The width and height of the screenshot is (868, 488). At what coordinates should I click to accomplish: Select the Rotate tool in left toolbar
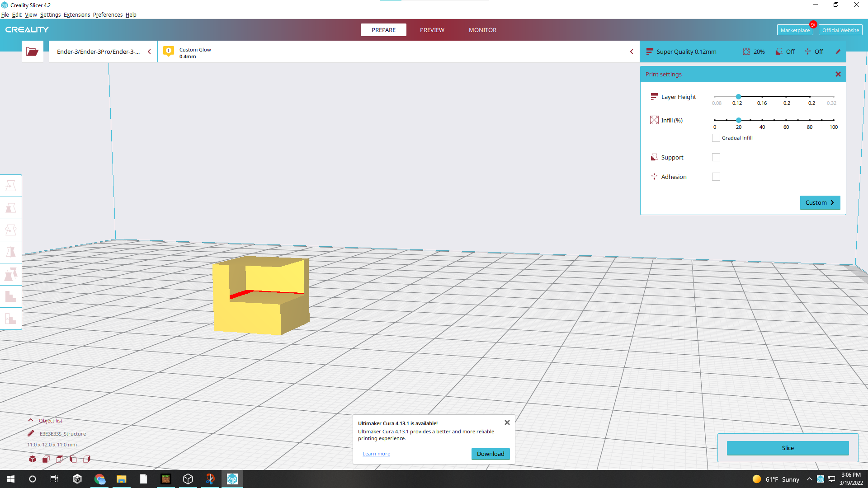[x=11, y=230]
